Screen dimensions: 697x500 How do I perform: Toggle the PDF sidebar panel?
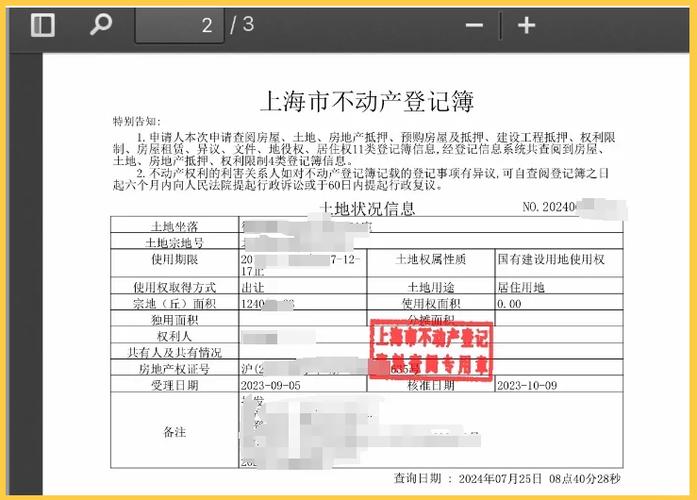tap(43, 25)
